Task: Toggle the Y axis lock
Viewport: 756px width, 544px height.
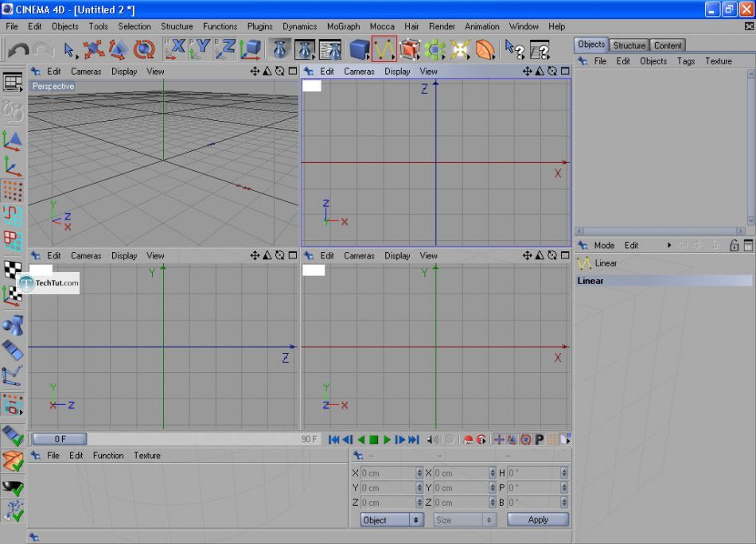Action: tap(200, 49)
